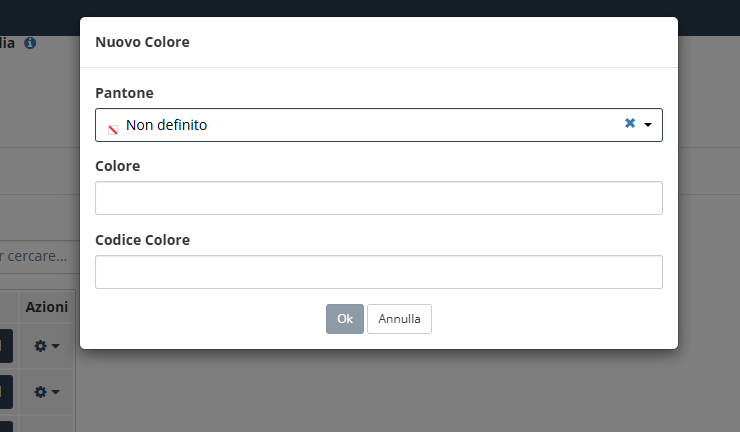This screenshot has width=740, height=432.
Task: Click the gear icon in the second Azioni row
Action: point(41,392)
